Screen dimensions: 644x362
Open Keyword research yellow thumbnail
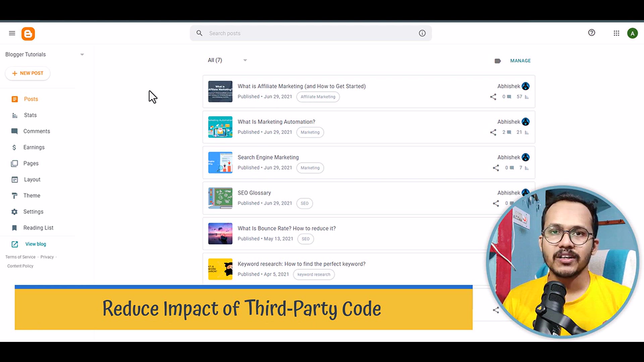coord(220,269)
